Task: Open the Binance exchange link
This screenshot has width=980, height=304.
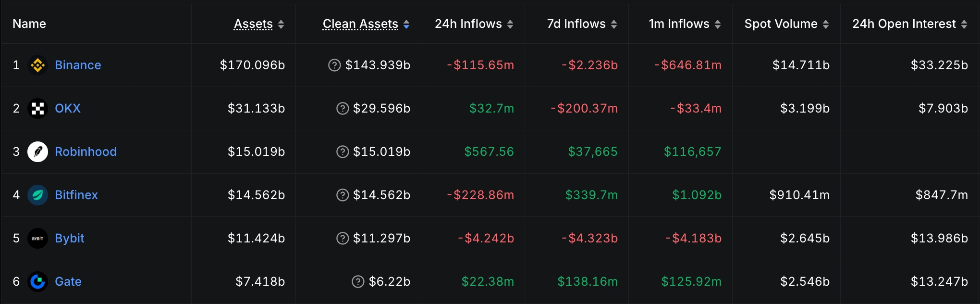Action: pos(78,65)
